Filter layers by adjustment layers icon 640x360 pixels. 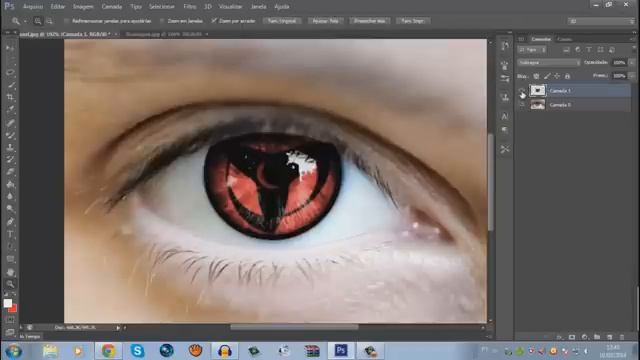(578, 50)
